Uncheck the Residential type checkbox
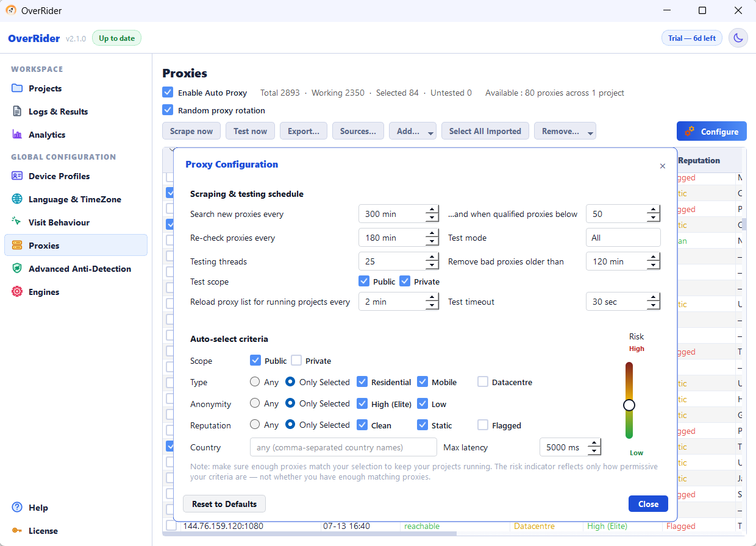 (x=362, y=382)
